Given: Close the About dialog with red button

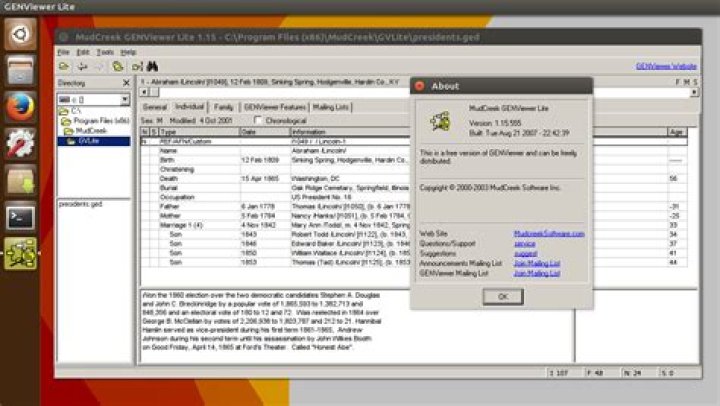Looking at the screenshot, I should pos(419,86).
